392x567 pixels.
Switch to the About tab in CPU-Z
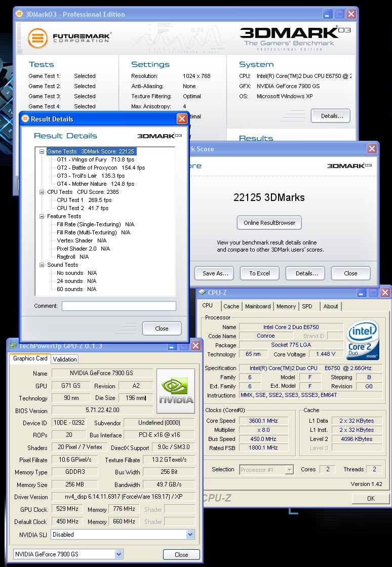pos(331,306)
